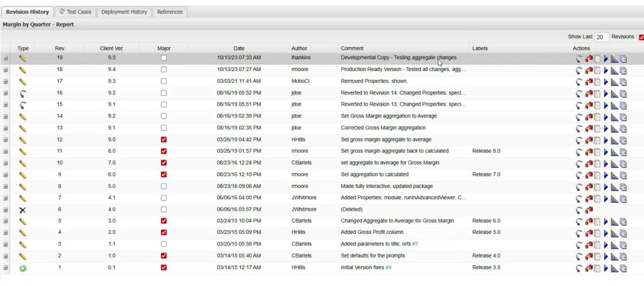Check the Major checkbox for revision 8
644x286 pixels.
click(164, 186)
